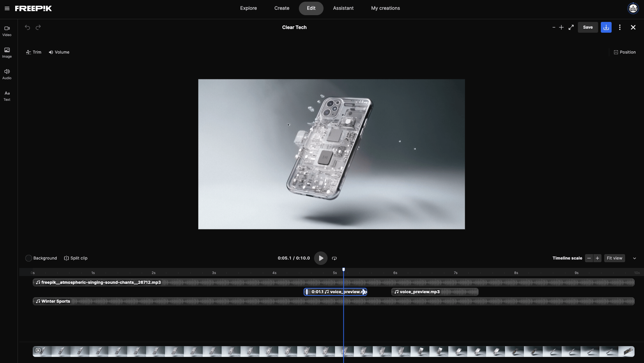Go to My creations tab
644x363 pixels.
coord(385,8)
